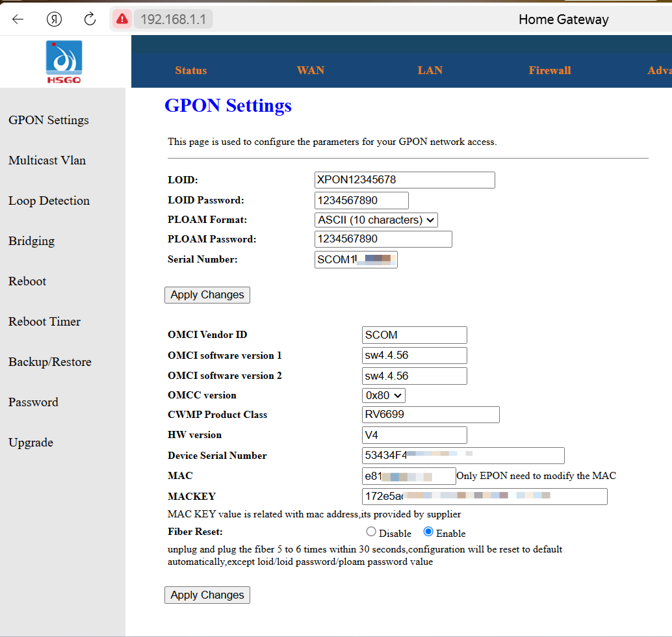
Task: Open Loop Detection in the sidebar
Action: (49, 201)
